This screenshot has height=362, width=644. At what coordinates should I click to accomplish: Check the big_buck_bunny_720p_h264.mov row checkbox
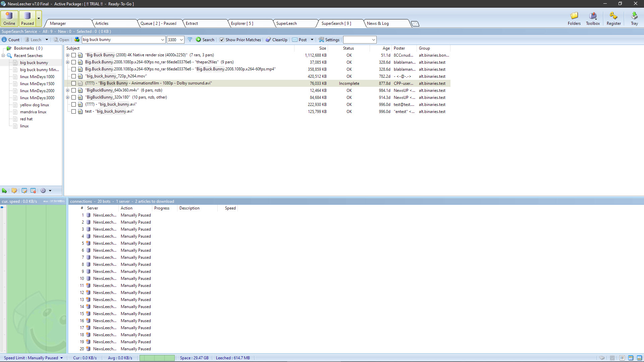[73, 76]
